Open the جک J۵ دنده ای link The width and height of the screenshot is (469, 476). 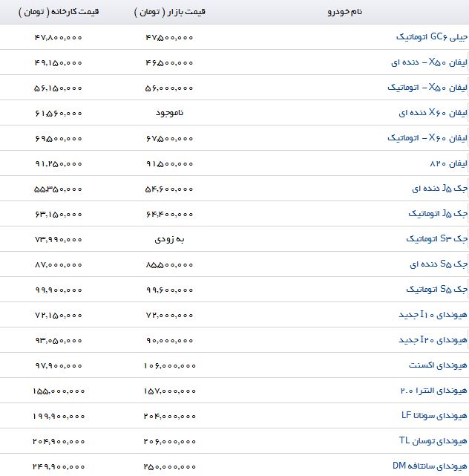pos(439,189)
